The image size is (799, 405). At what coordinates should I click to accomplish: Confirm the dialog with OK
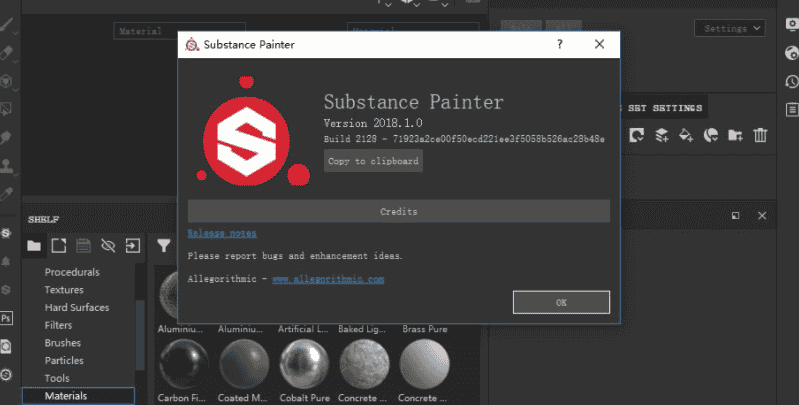click(x=561, y=302)
